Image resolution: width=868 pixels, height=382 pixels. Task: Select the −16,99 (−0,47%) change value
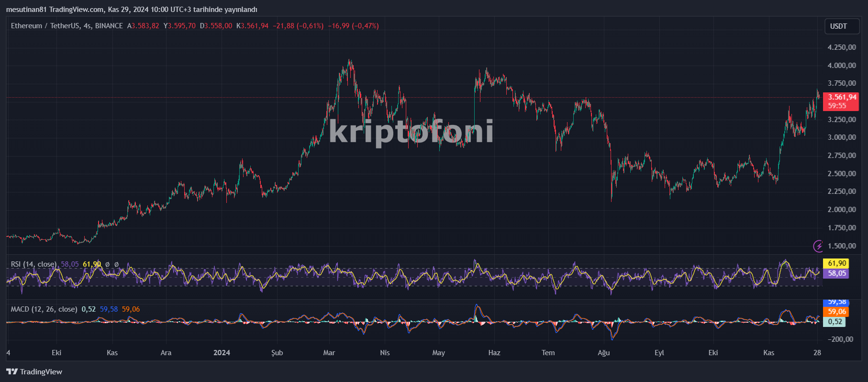[353, 26]
